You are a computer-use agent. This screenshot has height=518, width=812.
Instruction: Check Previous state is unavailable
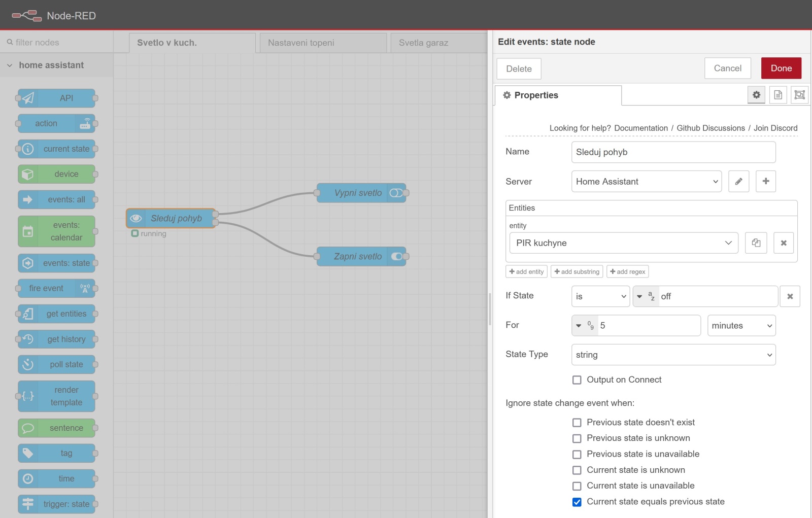(577, 454)
